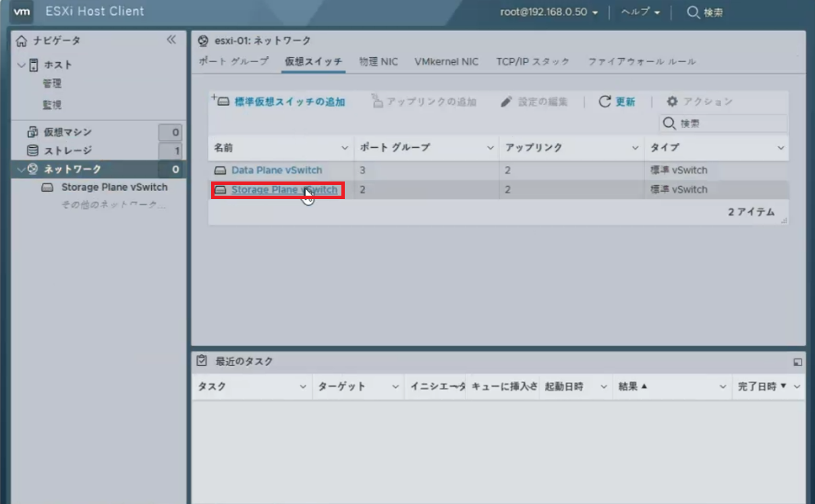This screenshot has width=815, height=504.
Task: Switch to the ポート グループ tab
Action: (x=233, y=61)
